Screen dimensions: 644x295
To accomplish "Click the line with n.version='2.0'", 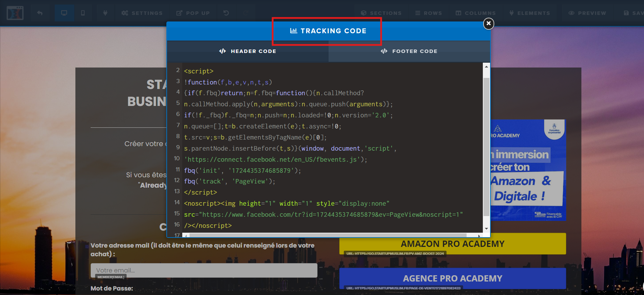I will [288, 115].
